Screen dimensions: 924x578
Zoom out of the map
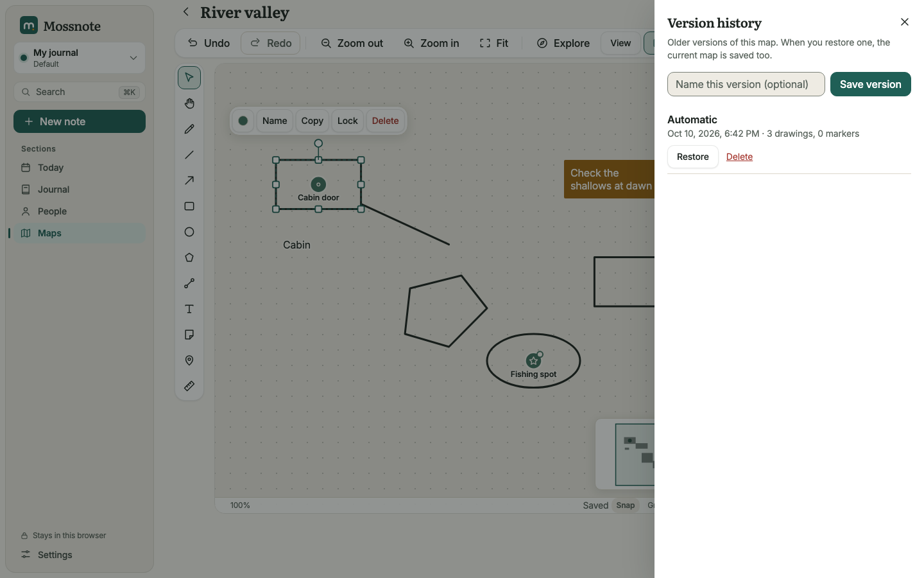coord(352,43)
